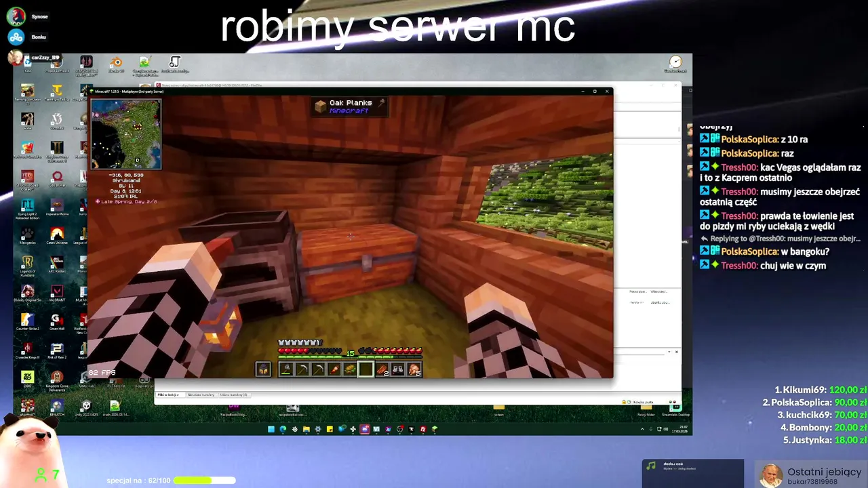Select the hotbar item with count 5
The height and width of the screenshot is (488, 868).
pyautogui.click(x=414, y=369)
